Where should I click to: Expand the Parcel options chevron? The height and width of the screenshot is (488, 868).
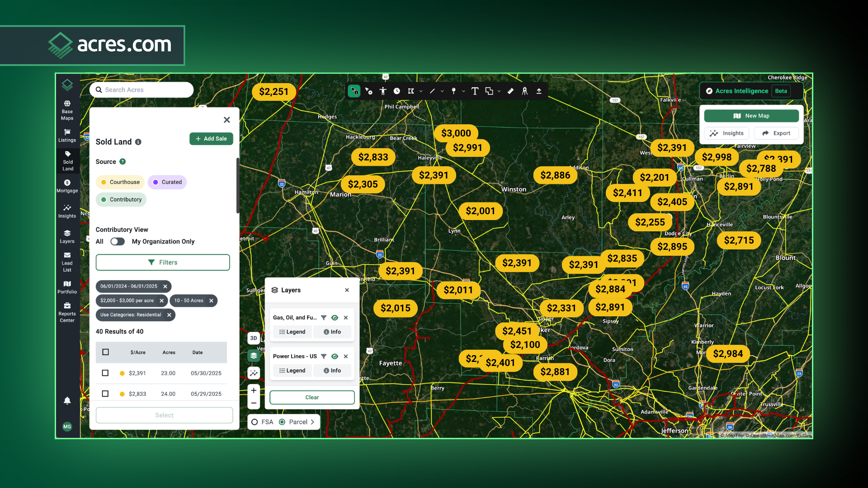312,422
